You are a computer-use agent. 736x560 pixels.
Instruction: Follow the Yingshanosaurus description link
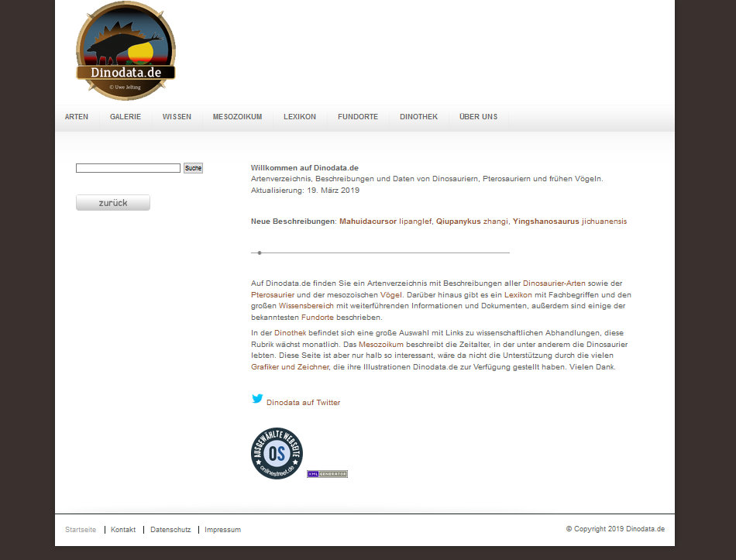tap(545, 222)
